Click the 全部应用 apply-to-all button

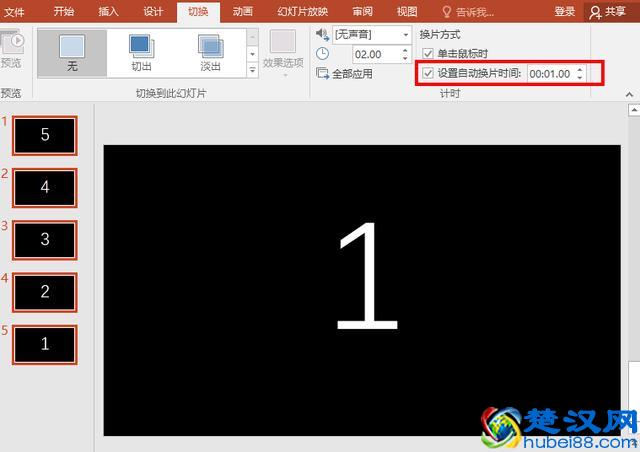(344, 74)
